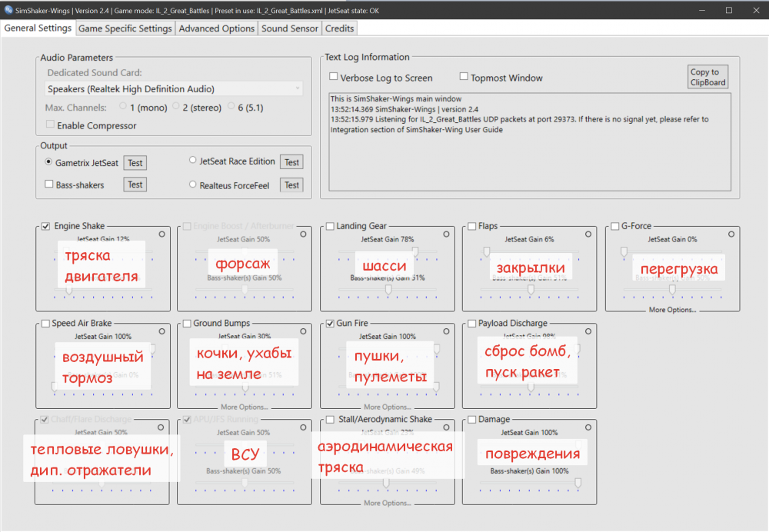
Task: Open the Sound Sensor tab
Action: point(291,28)
